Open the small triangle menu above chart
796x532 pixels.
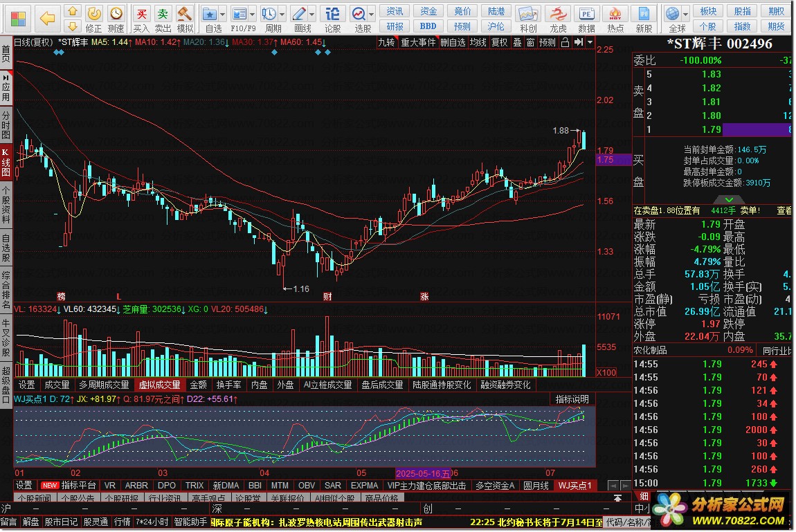pos(590,43)
